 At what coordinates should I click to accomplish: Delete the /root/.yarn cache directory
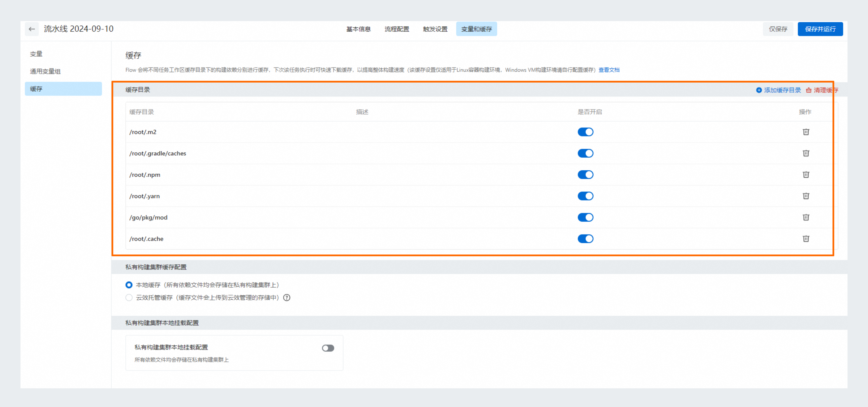point(806,196)
